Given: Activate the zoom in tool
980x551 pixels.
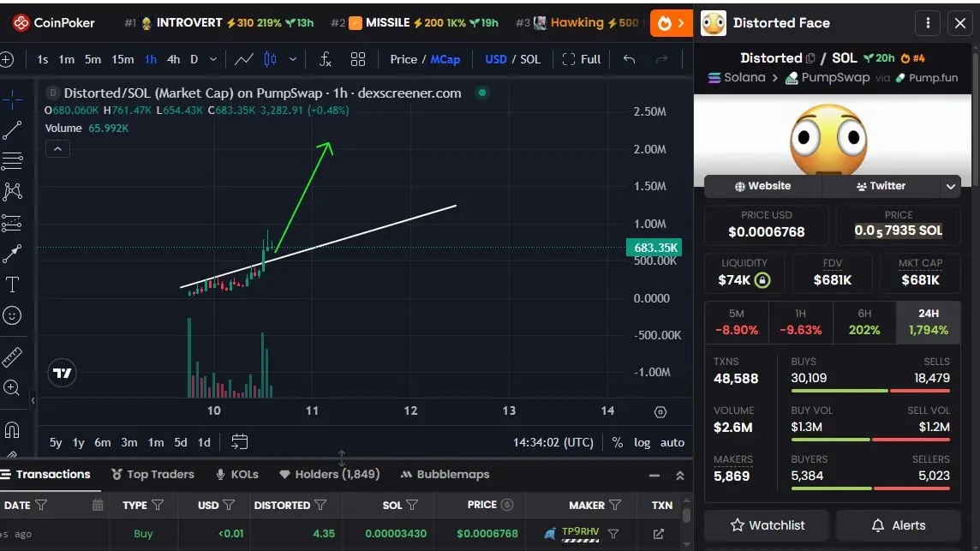Looking at the screenshot, I should [12, 388].
